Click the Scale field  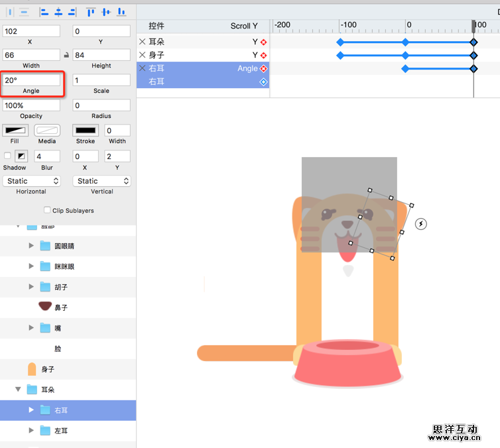tap(101, 80)
